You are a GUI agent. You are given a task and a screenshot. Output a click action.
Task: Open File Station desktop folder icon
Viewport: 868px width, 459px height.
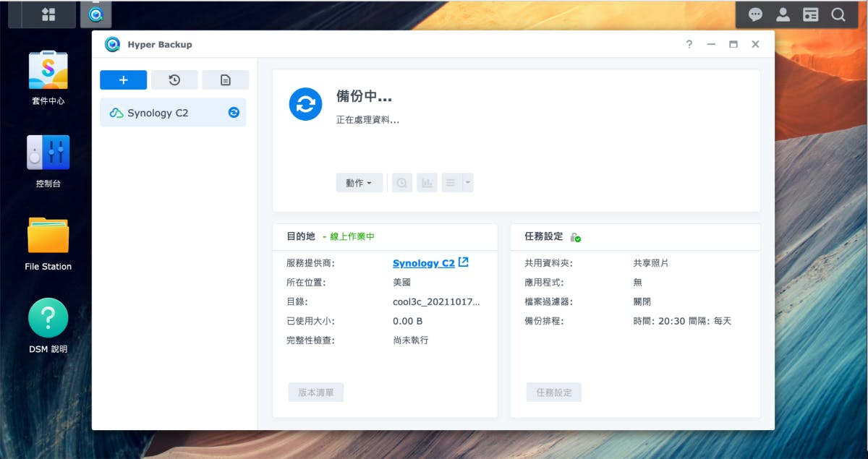[x=48, y=236]
